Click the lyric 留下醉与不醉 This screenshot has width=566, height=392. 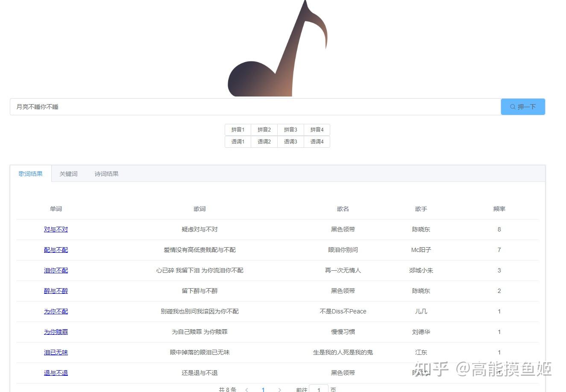tap(199, 291)
